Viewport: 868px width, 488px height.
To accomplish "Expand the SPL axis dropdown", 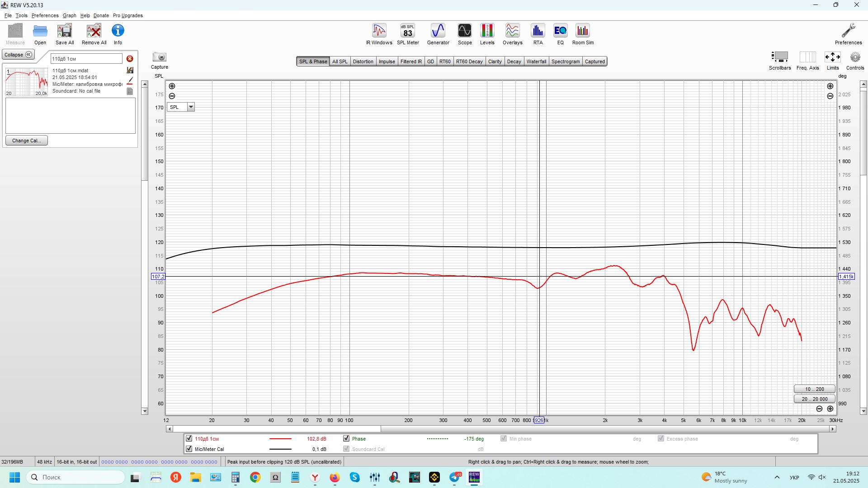I will (191, 107).
